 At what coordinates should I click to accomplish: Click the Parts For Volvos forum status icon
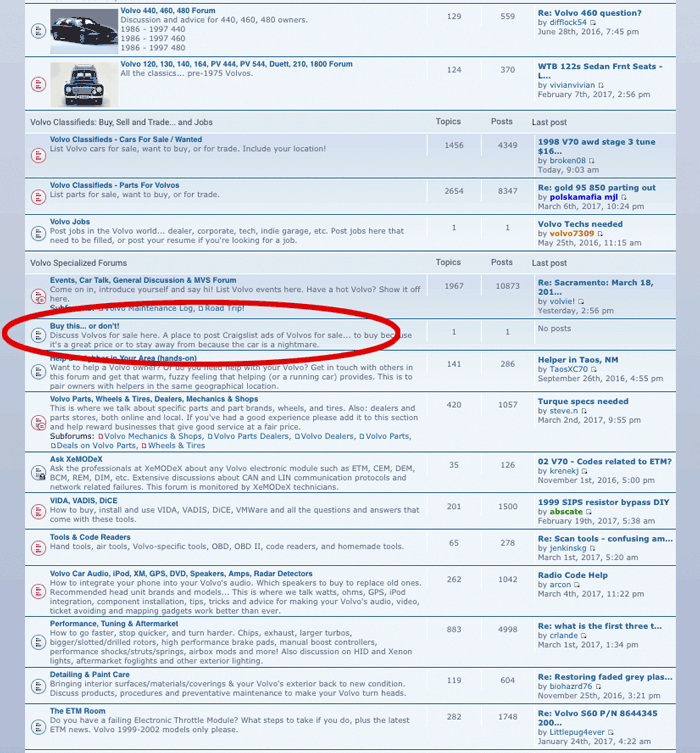(38, 197)
